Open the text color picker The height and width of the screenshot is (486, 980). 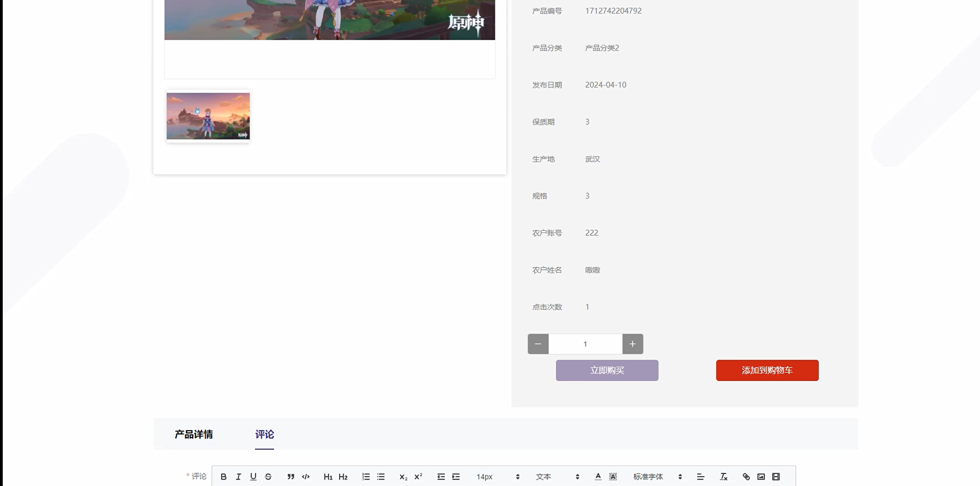click(598, 476)
